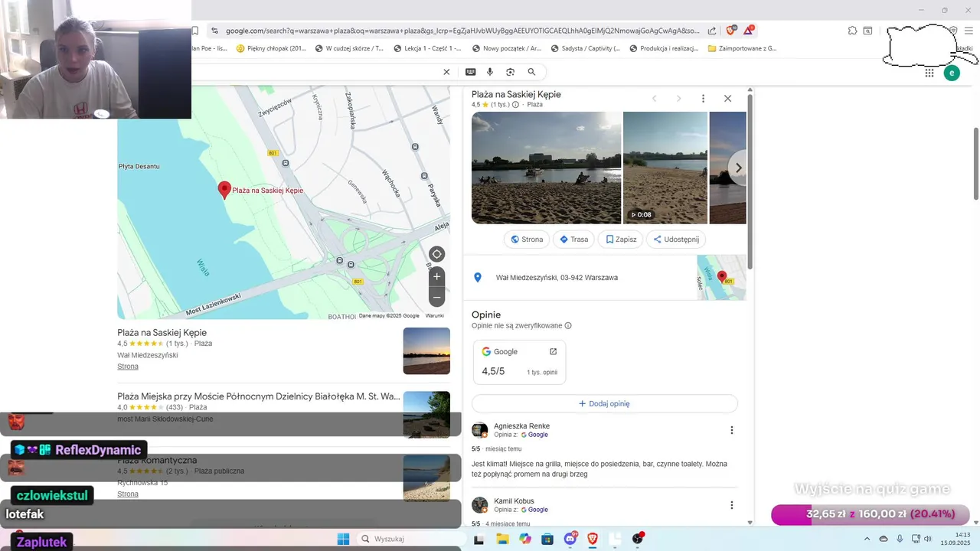The width and height of the screenshot is (980, 551).
Task: Click the Brave Shields icon
Action: [731, 31]
